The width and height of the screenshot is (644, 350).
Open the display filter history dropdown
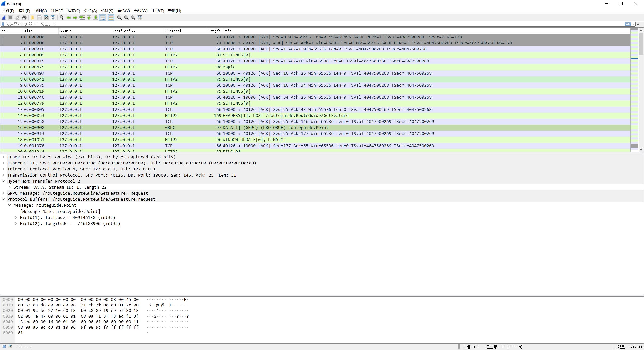click(x=634, y=24)
